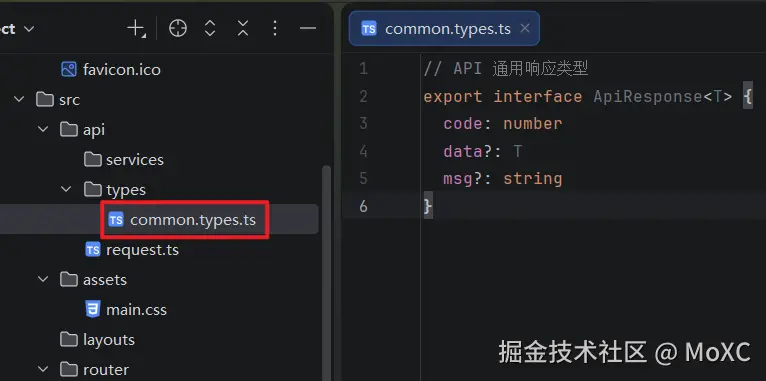Viewport: 766px width, 381px height.
Task: Click the closing brace on line 6
Action: 428,207
